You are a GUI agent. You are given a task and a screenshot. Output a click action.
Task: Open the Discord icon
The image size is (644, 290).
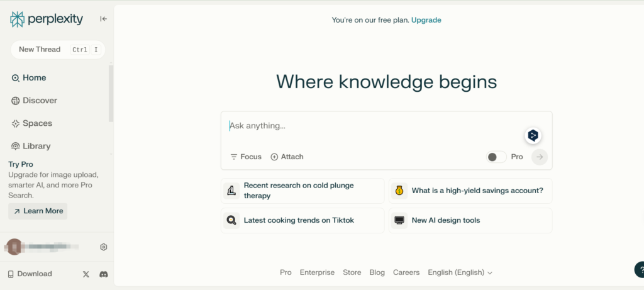click(x=104, y=274)
